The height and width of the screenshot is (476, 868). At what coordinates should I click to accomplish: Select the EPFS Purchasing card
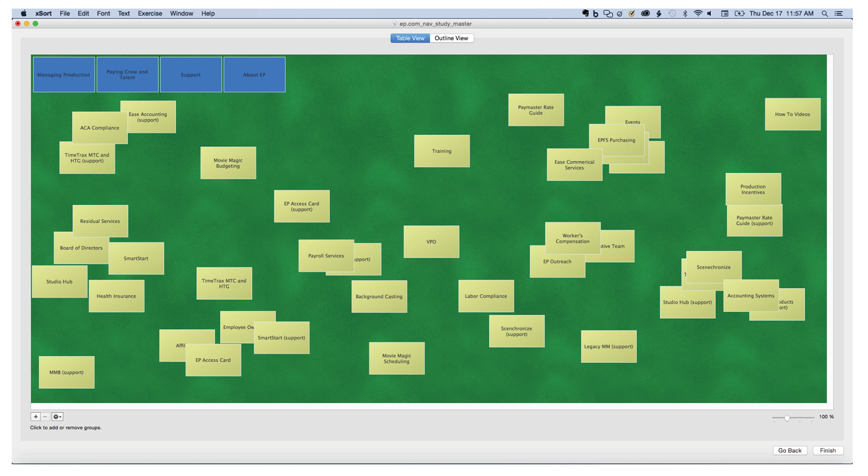617,140
